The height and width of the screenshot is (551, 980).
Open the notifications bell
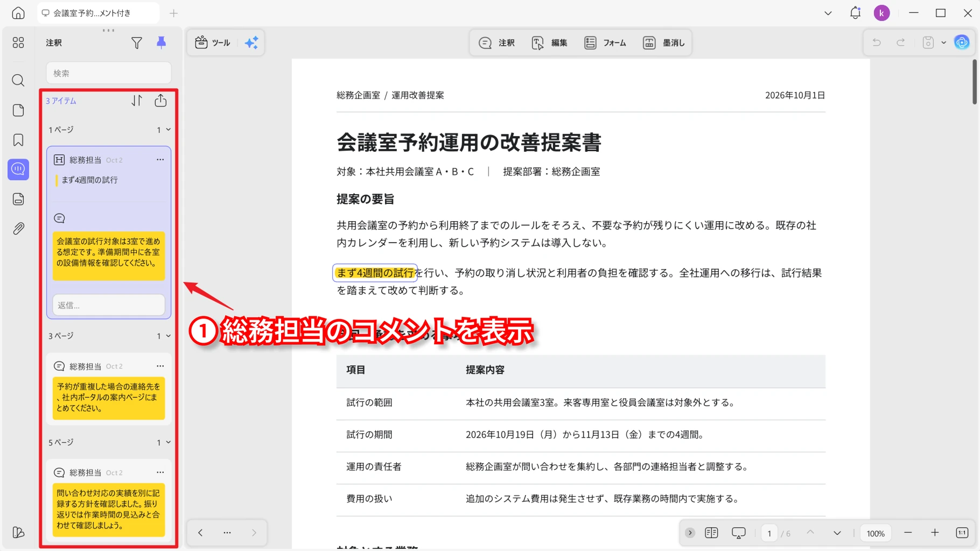tap(855, 13)
